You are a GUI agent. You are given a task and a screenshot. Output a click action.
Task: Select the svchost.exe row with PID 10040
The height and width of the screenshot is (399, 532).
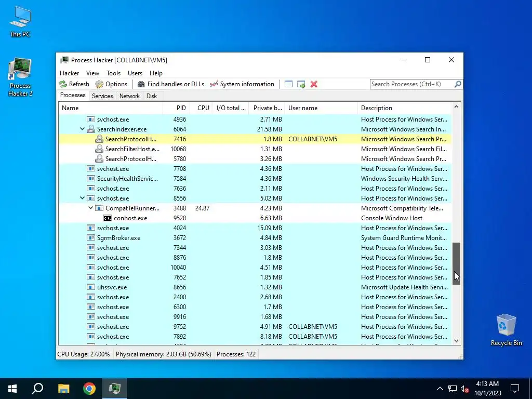tap(255, 268)
